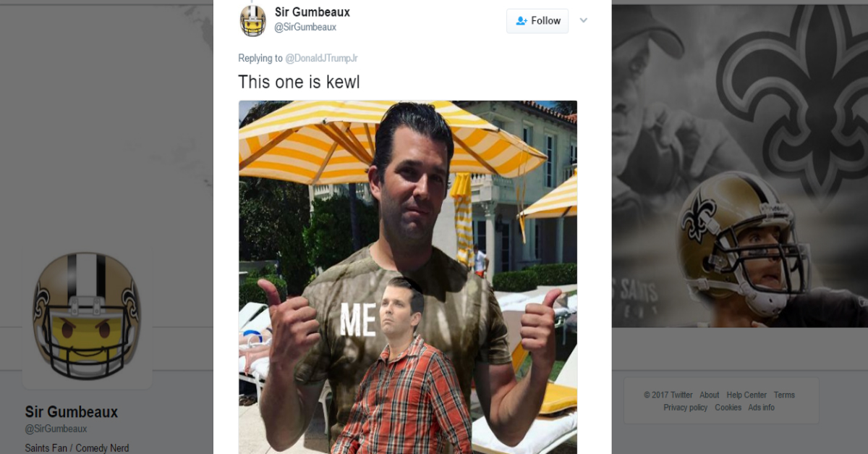This screenshot has height=454, width=868.
Task: Click the tweet text 'This one is kewl'
Action: point(299,82)
